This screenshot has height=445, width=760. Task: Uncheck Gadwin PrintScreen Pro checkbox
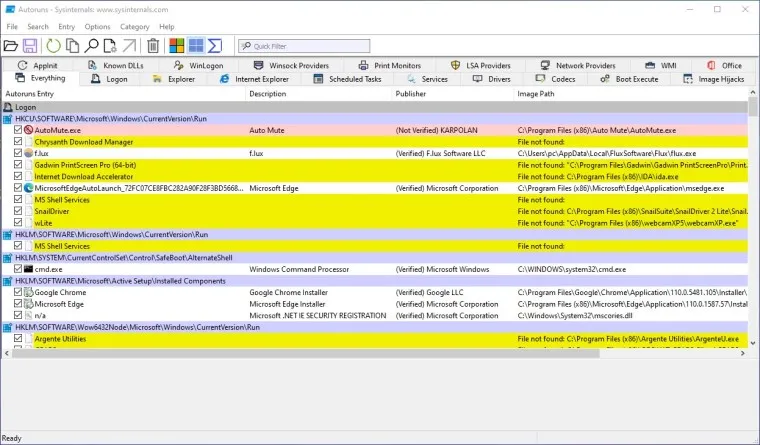pyautogui.click(x=18, y=165)
